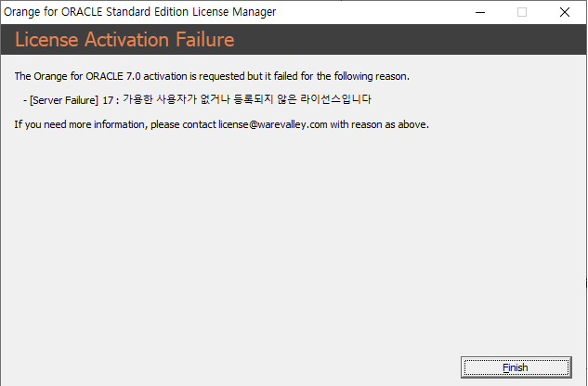Click the word 'Failure' in orange header
Screen dimensions: 588x386
pos(200,40)
